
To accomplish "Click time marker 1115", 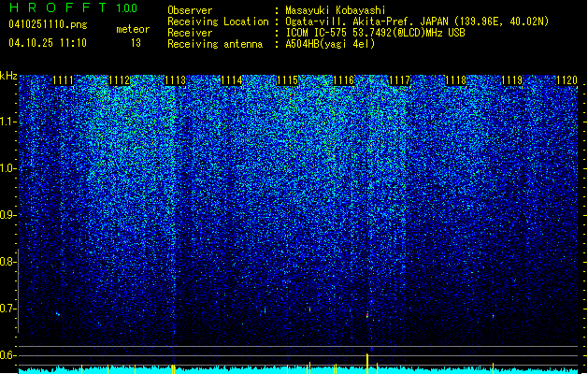I will pyautogui.click(x=288, y=80).
